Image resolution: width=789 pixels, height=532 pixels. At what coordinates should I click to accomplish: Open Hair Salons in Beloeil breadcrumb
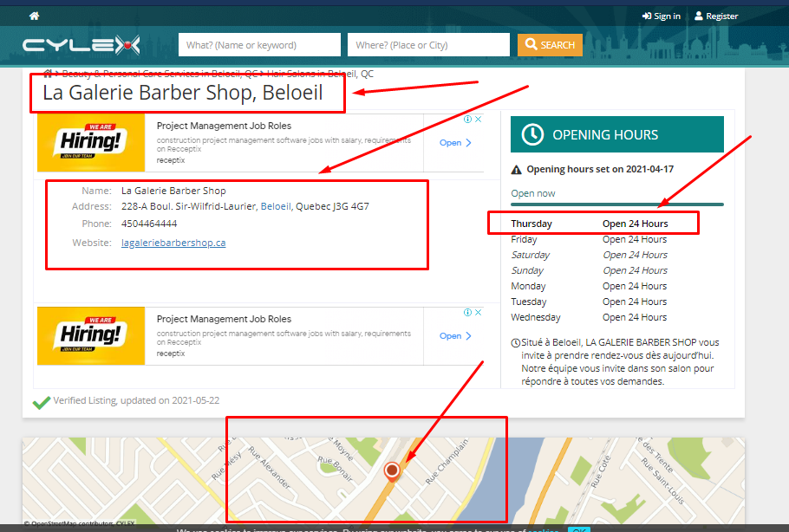(x=320, y=74)
